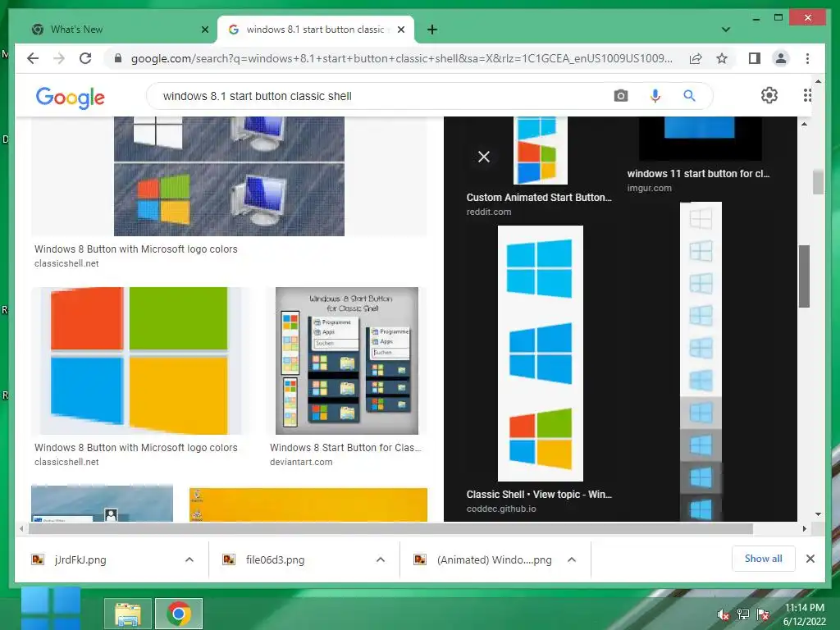Start voice search with microphone icon
The height and width of the screenshot is (630, 840).
pyautogui.click(x=655, y=96)
